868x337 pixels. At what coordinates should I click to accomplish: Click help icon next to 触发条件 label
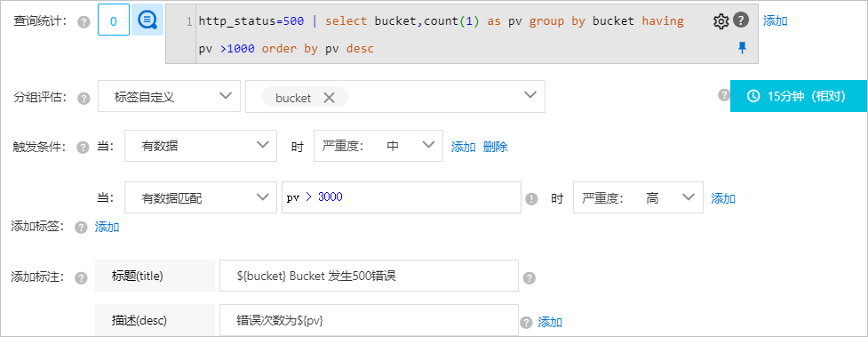(83, 148)
